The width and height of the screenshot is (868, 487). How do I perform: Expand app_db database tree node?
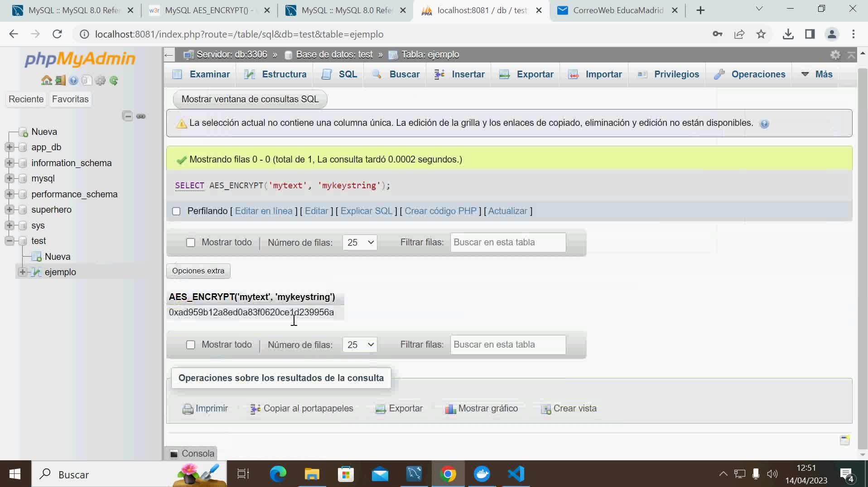[x=9, y=147]
